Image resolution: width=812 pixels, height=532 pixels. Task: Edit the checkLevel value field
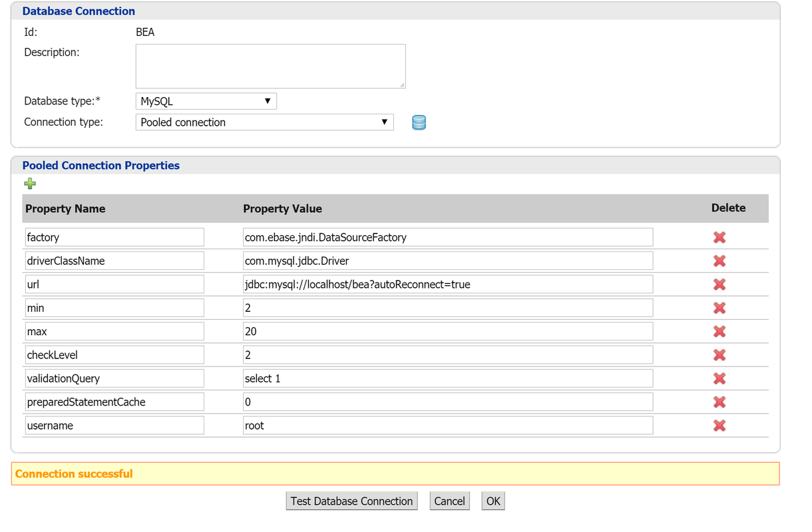pos(448,355)
